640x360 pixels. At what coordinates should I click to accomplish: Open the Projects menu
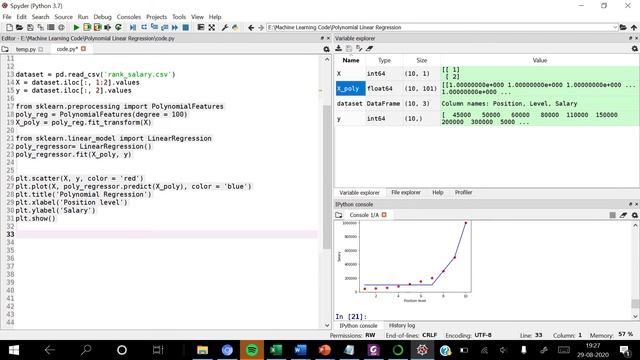(156, 17)
